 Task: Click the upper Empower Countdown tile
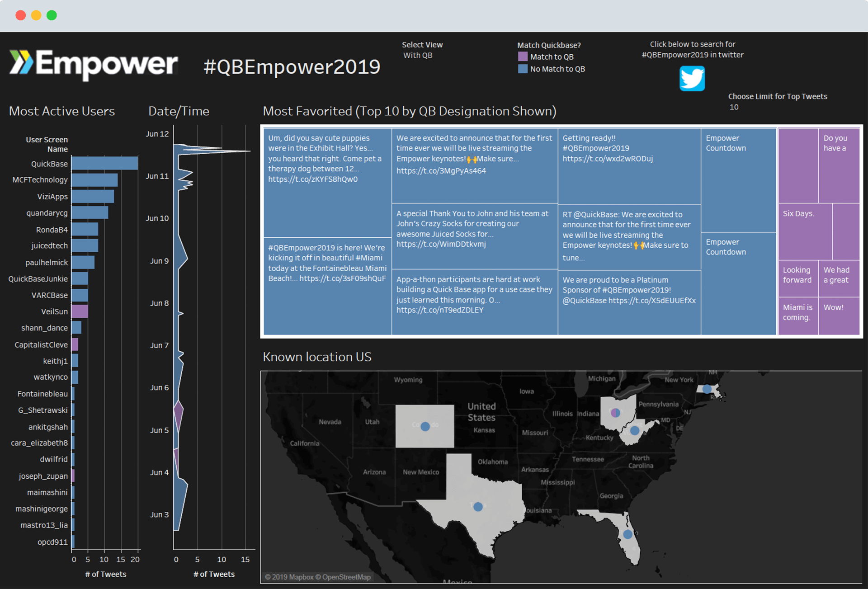click(739, 180)
